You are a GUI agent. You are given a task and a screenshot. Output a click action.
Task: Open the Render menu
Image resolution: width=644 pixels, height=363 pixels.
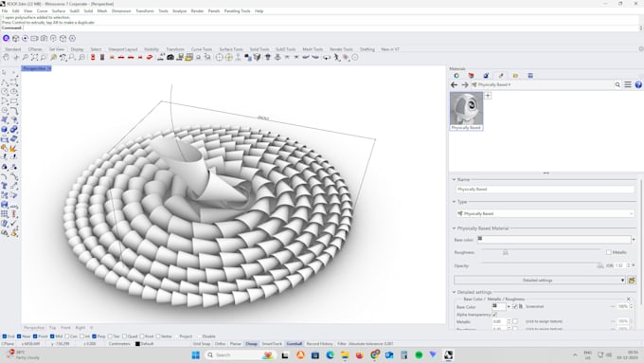coord(197,11)
